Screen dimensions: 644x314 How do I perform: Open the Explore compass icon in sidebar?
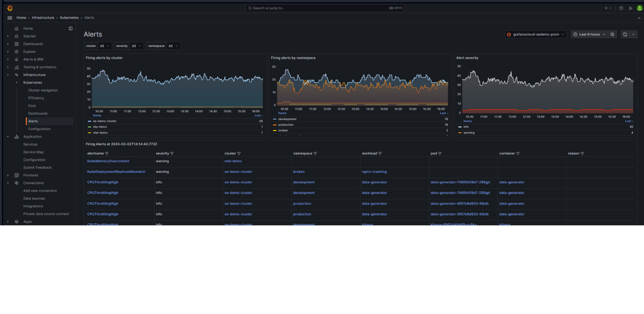coord(16,52)
